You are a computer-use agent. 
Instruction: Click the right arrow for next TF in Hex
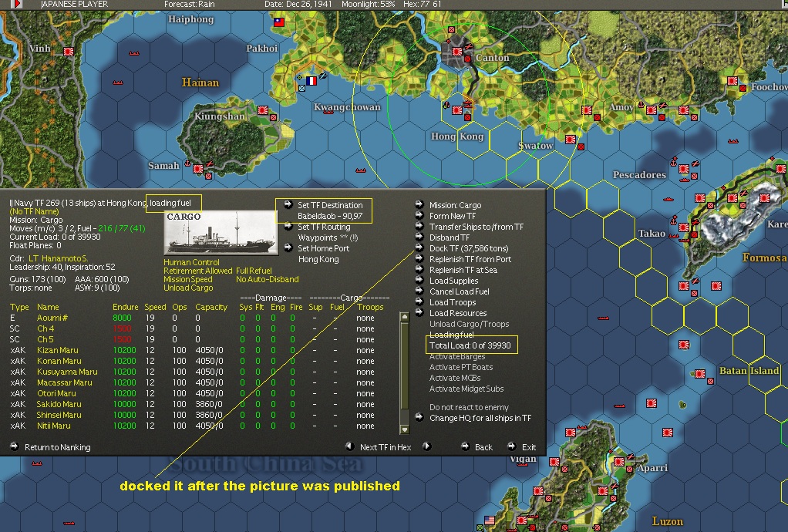pyautogui.click(x=426, y=446)
